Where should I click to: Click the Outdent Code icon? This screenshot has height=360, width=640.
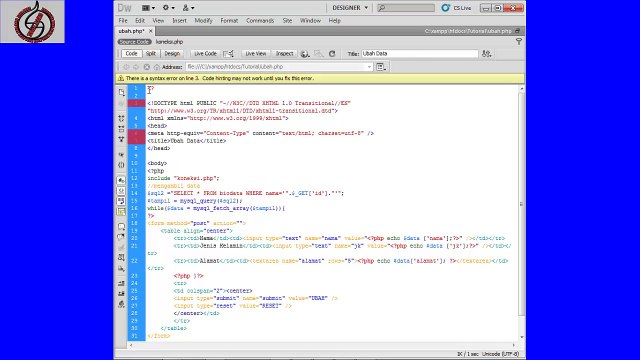121,294
